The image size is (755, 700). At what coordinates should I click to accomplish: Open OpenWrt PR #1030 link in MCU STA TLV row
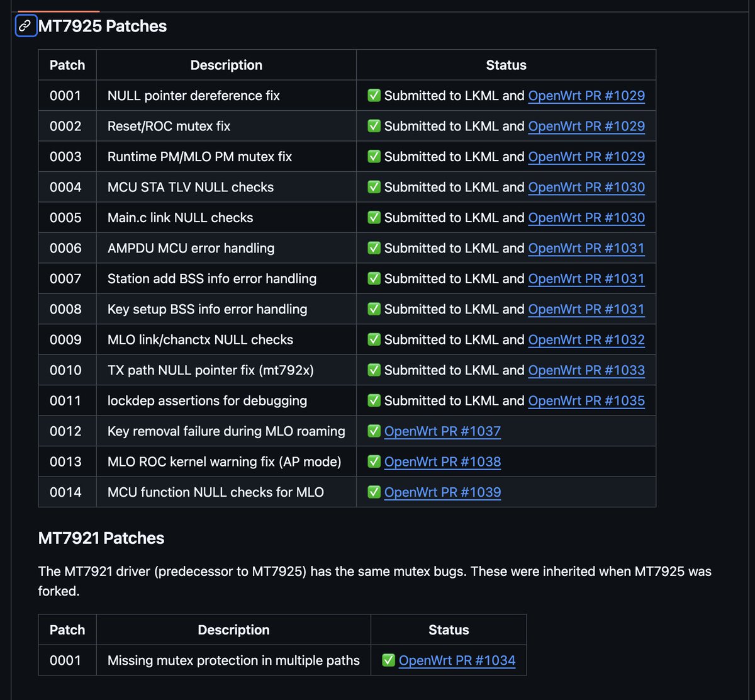coord(586,187)
